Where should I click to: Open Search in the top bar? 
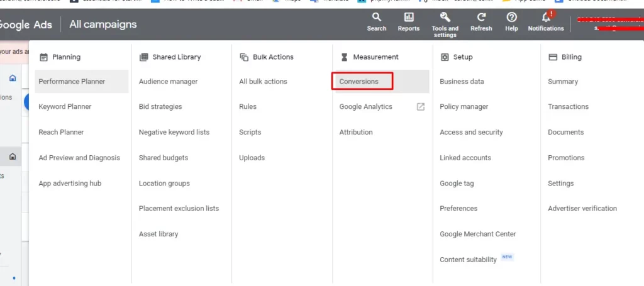point(376,22)
